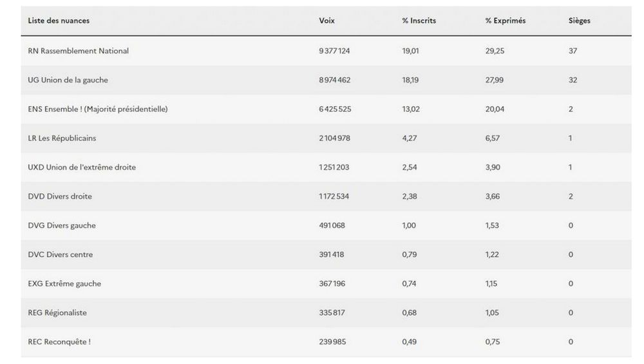Click the 'Liste des nuances' column header
Screen dimensions: 644x364
59,21
